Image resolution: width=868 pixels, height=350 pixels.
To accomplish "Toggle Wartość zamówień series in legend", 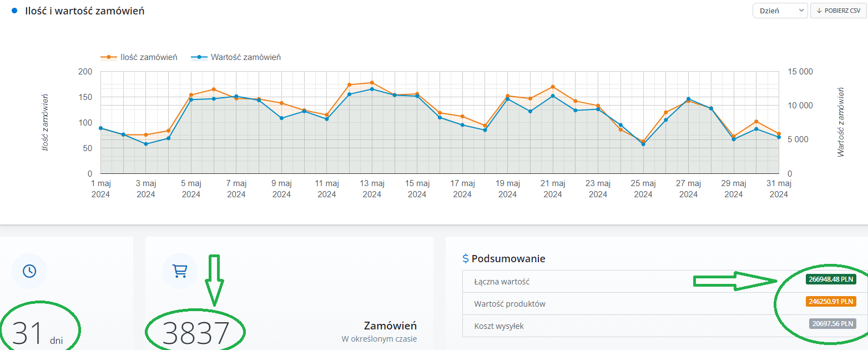I will 236,57.
